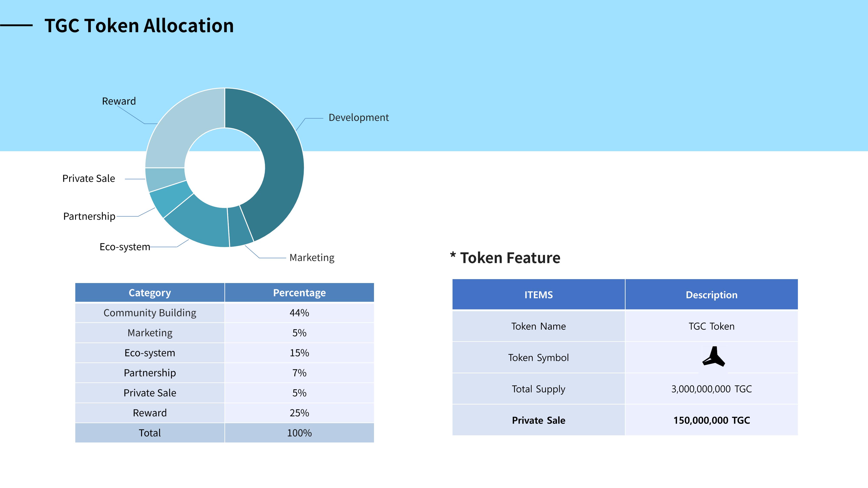Click the Description header cell
The width and height of the screenshot is (868, 488).
point(711,294)
